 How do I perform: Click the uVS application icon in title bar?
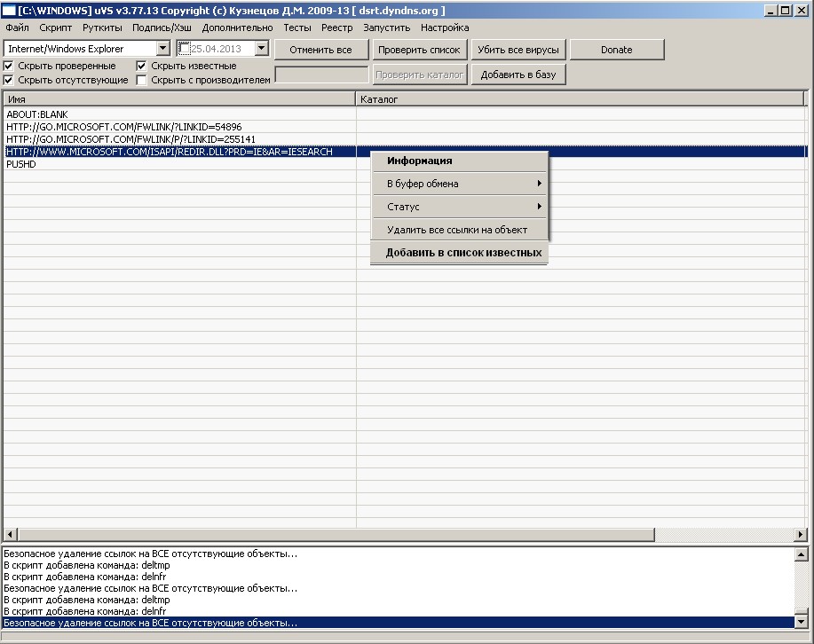(10, 11)
